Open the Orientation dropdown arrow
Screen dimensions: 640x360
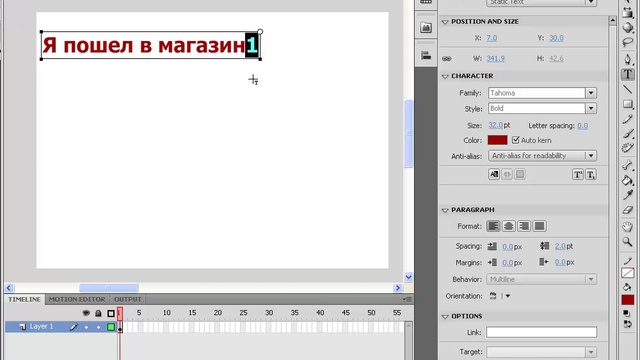(508, 296)
